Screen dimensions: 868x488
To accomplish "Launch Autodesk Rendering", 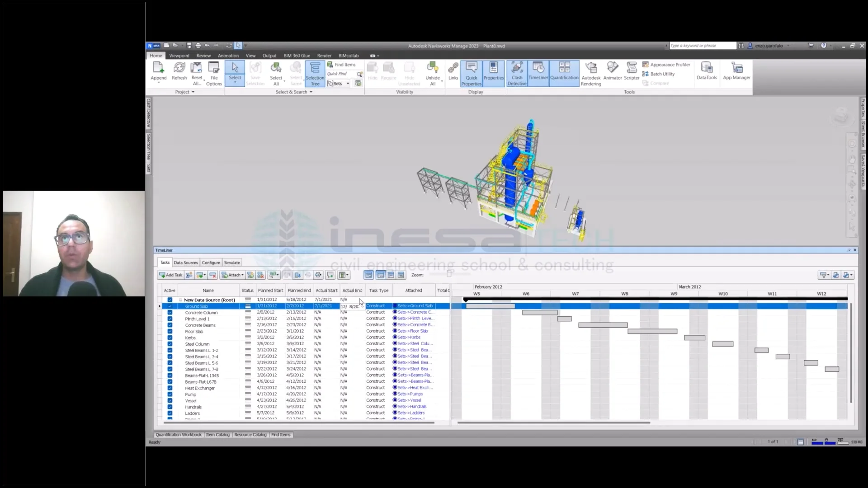I will point(591,74).
